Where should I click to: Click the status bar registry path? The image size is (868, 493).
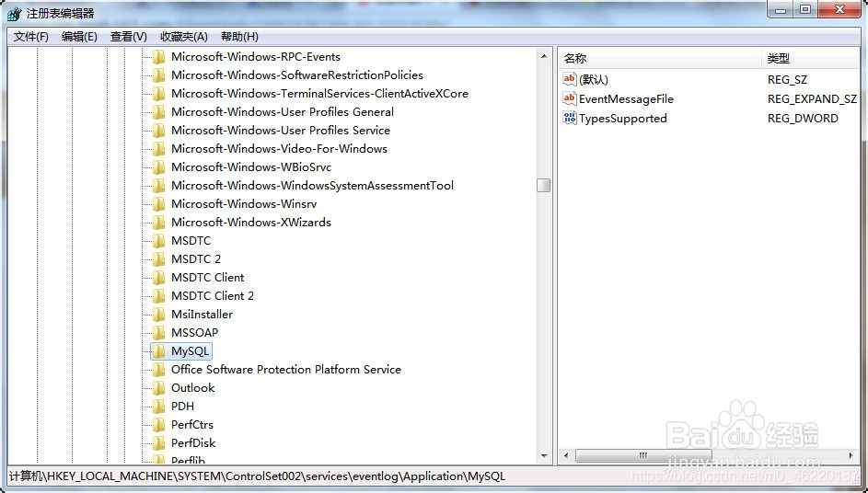pyautogui.click(x=258, y=476)
